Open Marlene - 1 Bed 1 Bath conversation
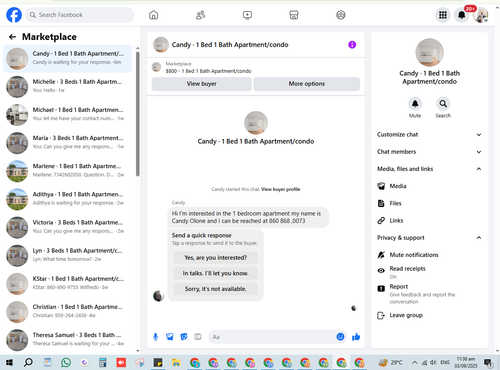 pyautogui.click(x=67, y=171)
